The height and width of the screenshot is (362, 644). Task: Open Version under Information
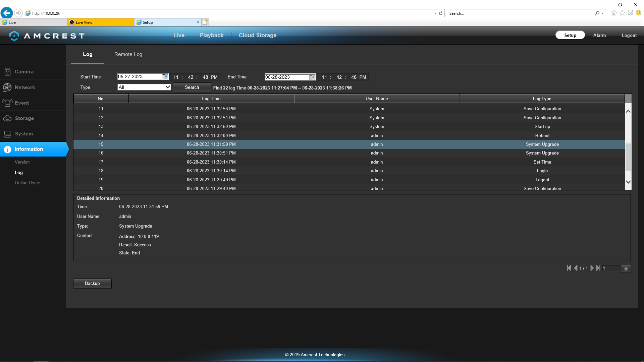tap(22, 162)
